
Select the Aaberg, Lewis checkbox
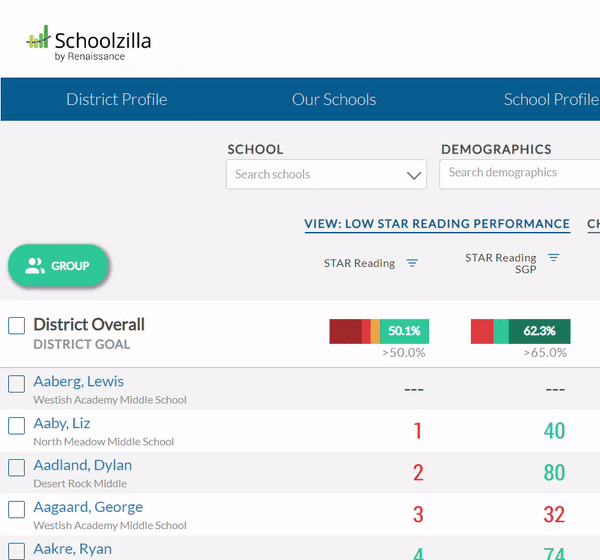(x=16, y=384)
